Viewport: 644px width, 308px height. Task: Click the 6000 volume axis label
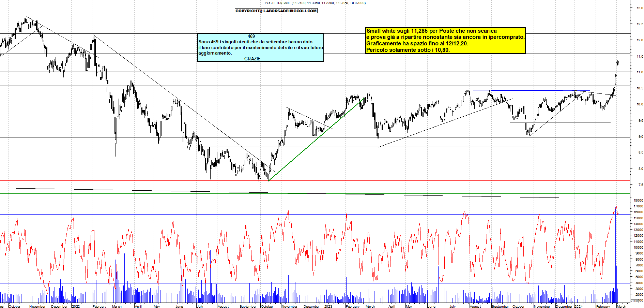click(x=639, y=271)
